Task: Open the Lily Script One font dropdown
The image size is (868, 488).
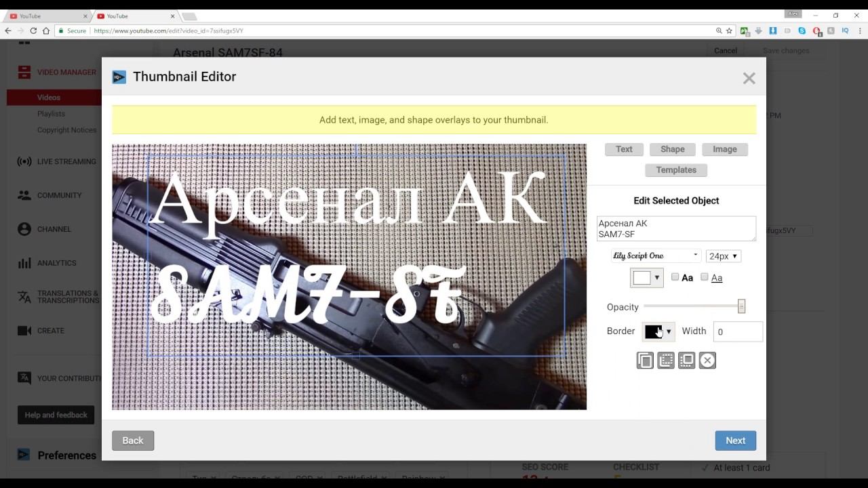Action: (x=656, y=256)
